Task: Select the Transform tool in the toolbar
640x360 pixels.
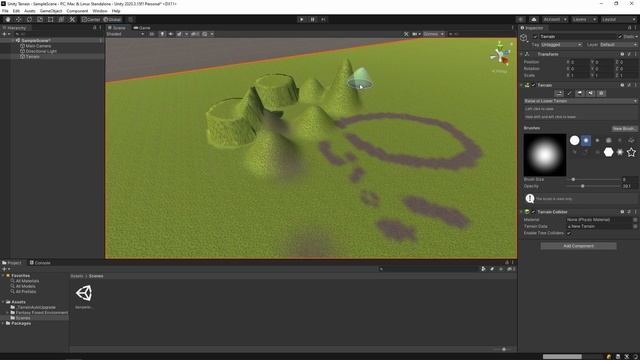Action: coord(61,19)
